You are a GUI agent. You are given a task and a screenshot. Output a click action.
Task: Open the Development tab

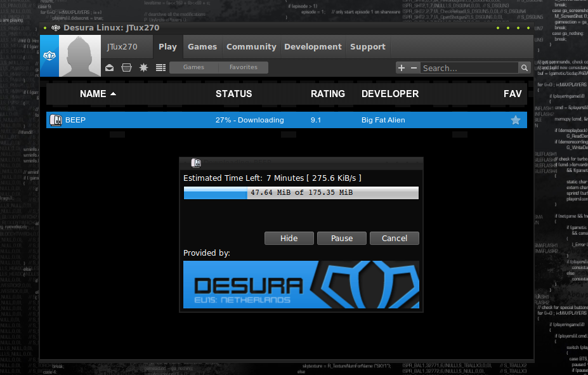(313, 47)
